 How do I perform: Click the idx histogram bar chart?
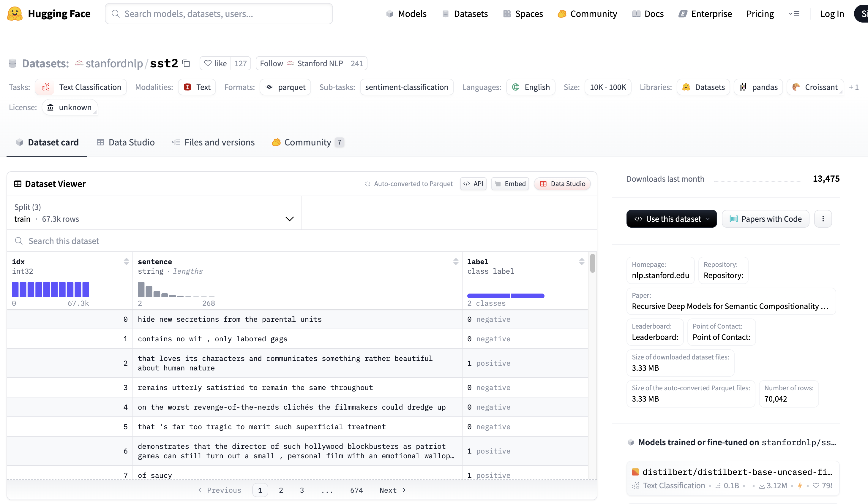coord(50,289)
